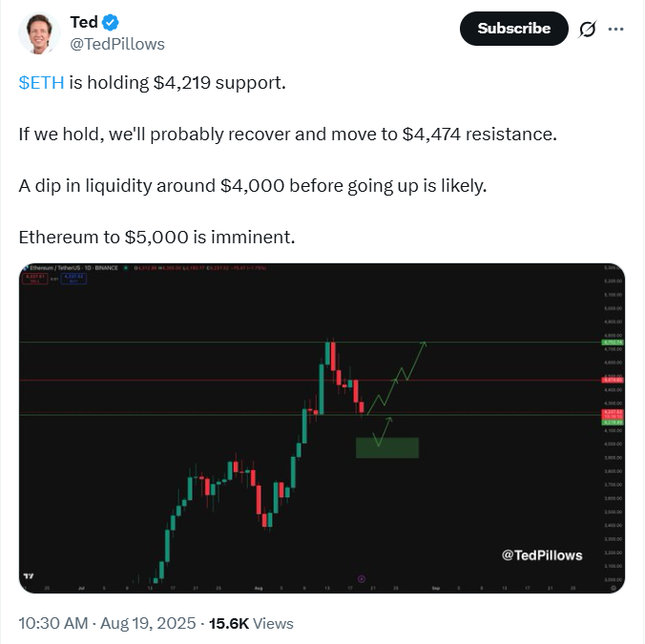
Task: Click the Ted display name
Action: (x=84, y=22)
